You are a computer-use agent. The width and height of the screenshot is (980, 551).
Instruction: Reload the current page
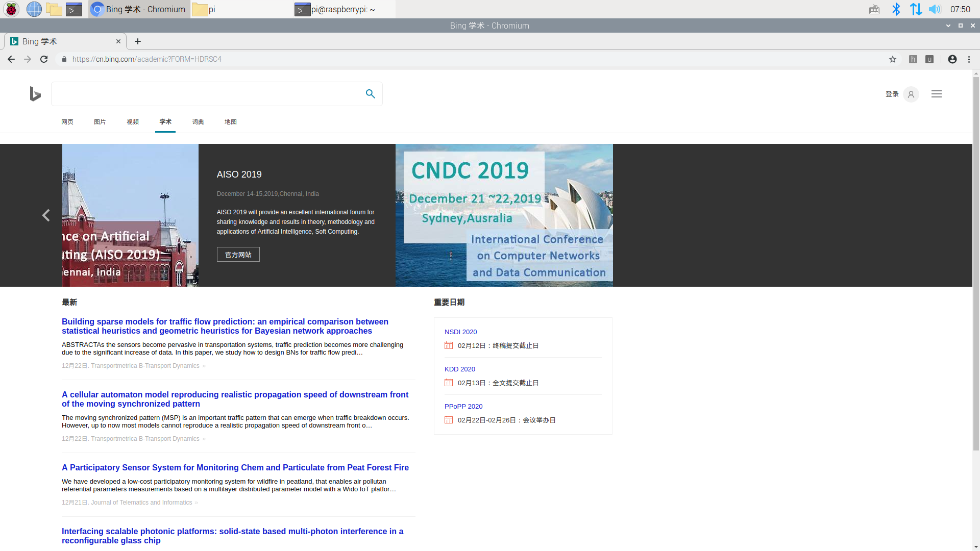[x=44, y=59]
